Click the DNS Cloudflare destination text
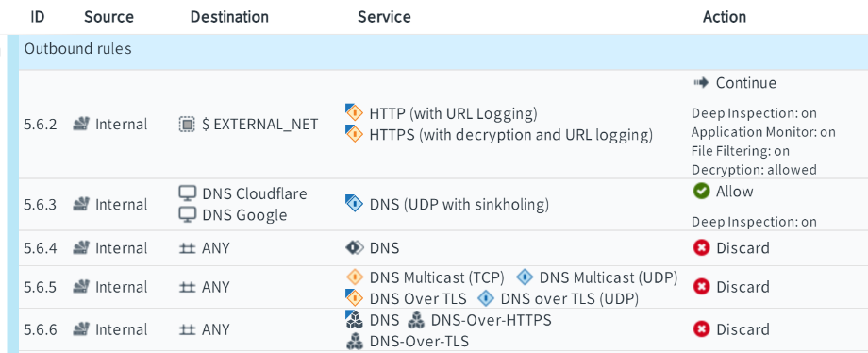868x353 pixels. coord(255,193)
